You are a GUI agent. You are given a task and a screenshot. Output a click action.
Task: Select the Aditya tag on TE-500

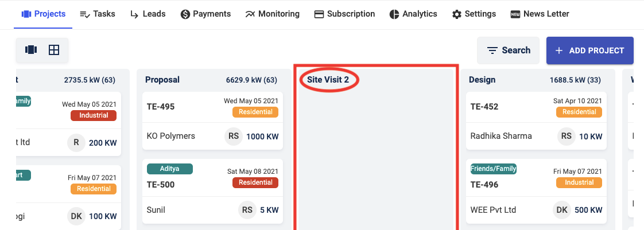(170, 169)
